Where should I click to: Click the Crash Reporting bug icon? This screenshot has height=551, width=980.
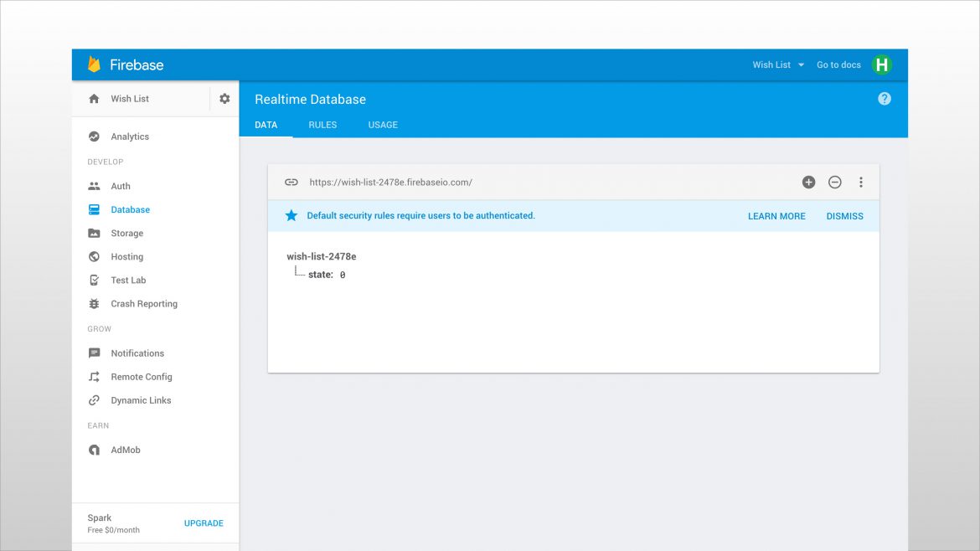pos(94,304)
